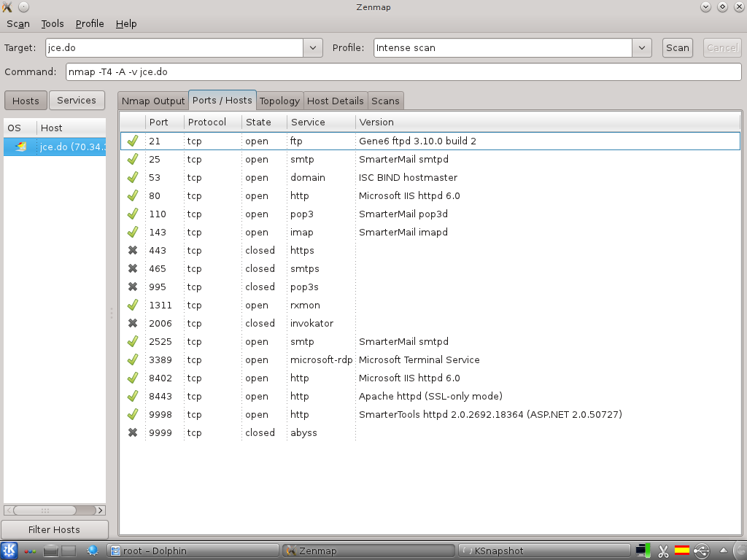Click the 'Gene6 ftpd 3.10.0 build 2' version cell
Screen dimensions: 747x560
coord(417,141)
